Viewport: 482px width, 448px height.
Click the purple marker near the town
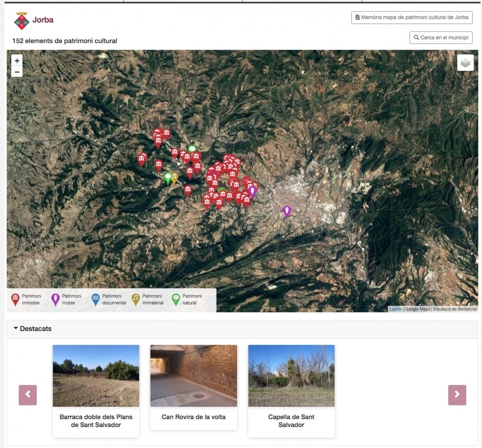[286, 211]
